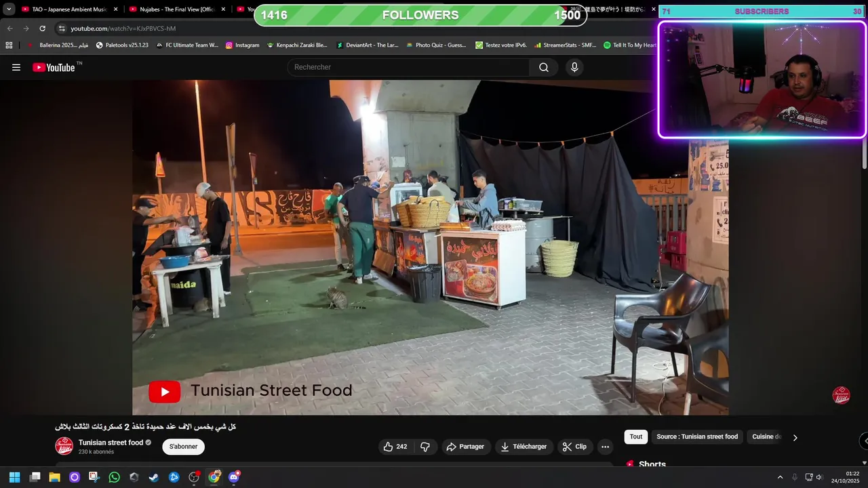
Task: Click the Télécharger download button
Action: [524, 447]
